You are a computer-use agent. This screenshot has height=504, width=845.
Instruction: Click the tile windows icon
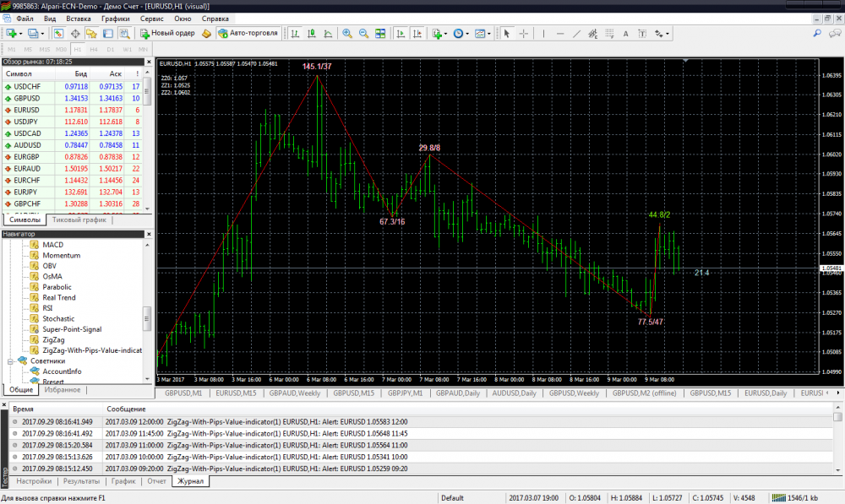coord(380,34)
